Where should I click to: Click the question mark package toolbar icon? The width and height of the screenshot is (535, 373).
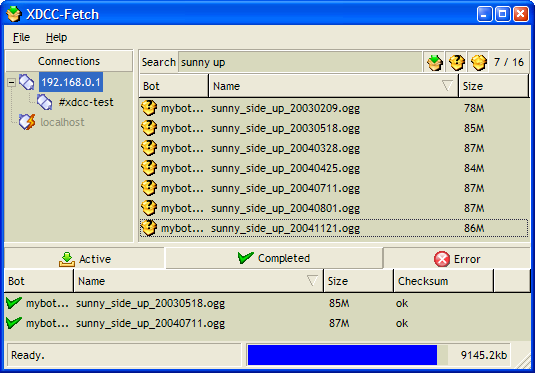(457, 62)
